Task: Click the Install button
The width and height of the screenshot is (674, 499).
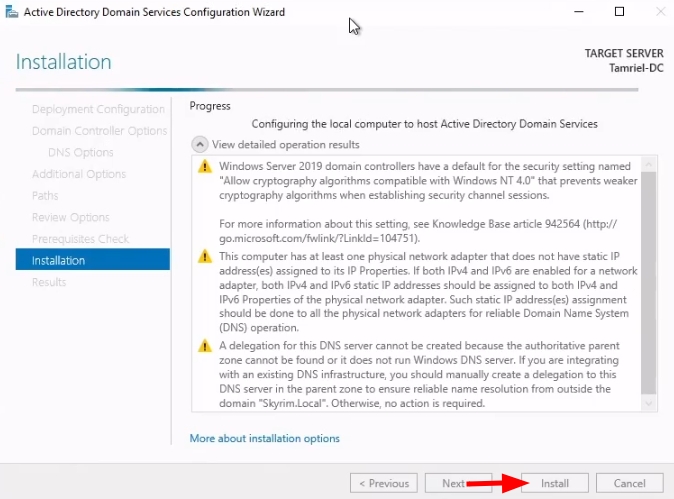Action: (x=555, y=483)
